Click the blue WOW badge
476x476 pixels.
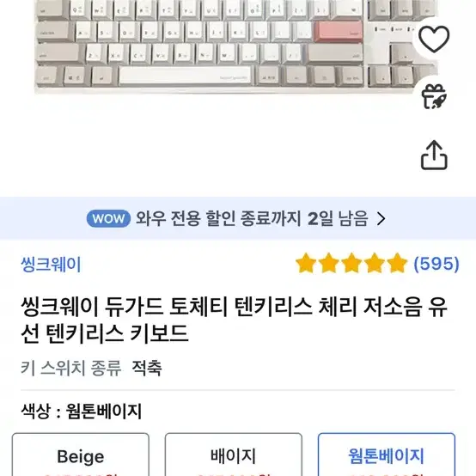pos(108,218)
